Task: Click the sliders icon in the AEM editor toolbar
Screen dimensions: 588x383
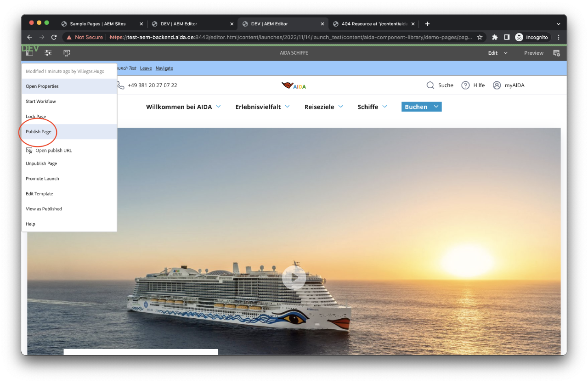Action: 48,53
